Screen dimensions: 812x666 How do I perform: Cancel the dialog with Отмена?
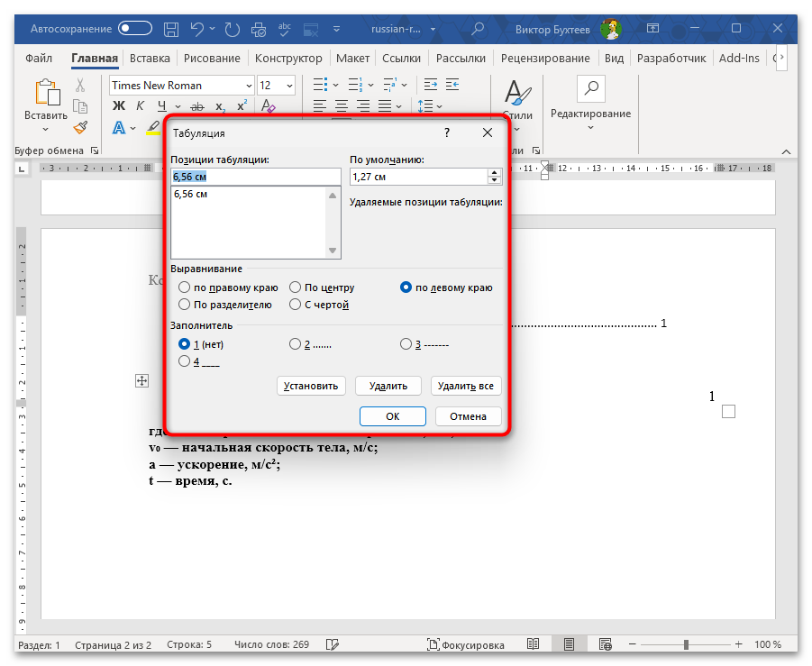(x=468, y=416)
